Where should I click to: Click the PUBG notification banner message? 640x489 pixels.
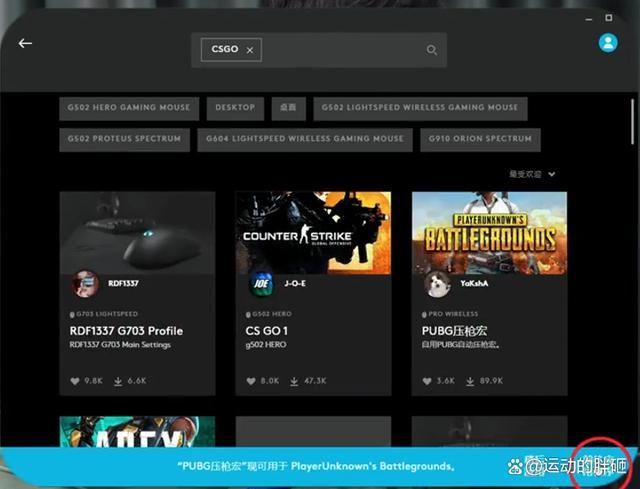point(316,466)
